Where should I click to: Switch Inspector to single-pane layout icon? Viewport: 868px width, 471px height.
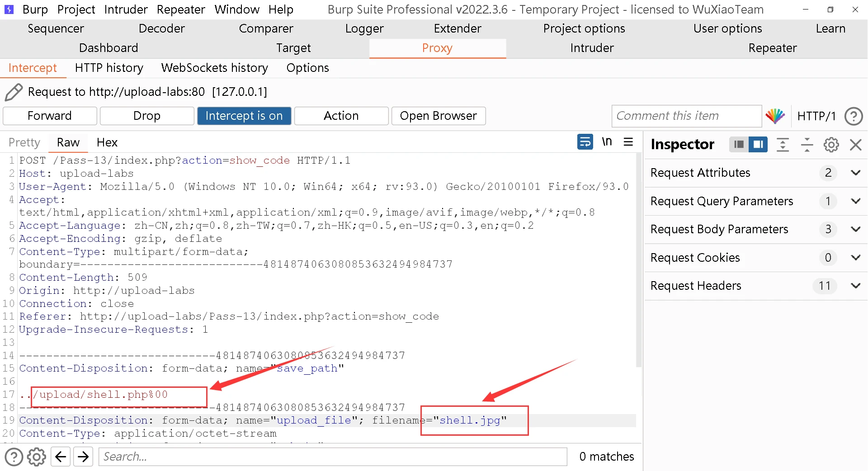pyautogui.click(x=739, y=145)
